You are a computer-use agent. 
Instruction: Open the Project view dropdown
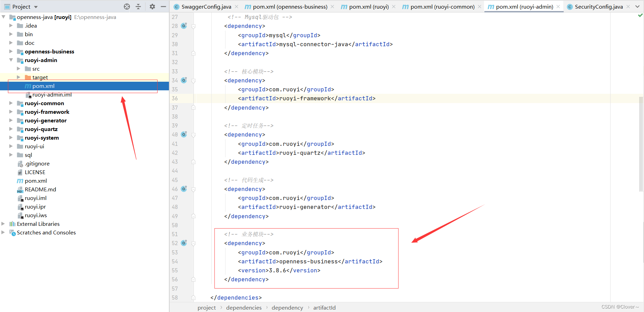click(x=36, y=7)
